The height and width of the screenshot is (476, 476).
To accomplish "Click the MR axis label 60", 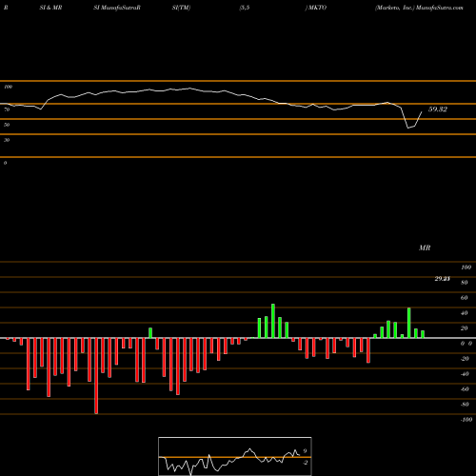I will 464,298.
